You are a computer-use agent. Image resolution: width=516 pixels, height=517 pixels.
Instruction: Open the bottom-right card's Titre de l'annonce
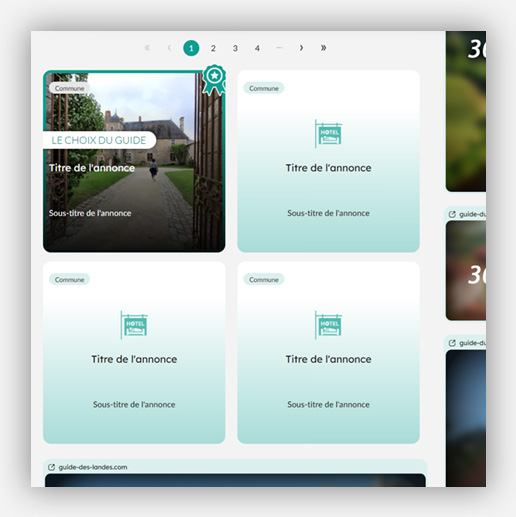pyautogui.click(x=328, y=359)
